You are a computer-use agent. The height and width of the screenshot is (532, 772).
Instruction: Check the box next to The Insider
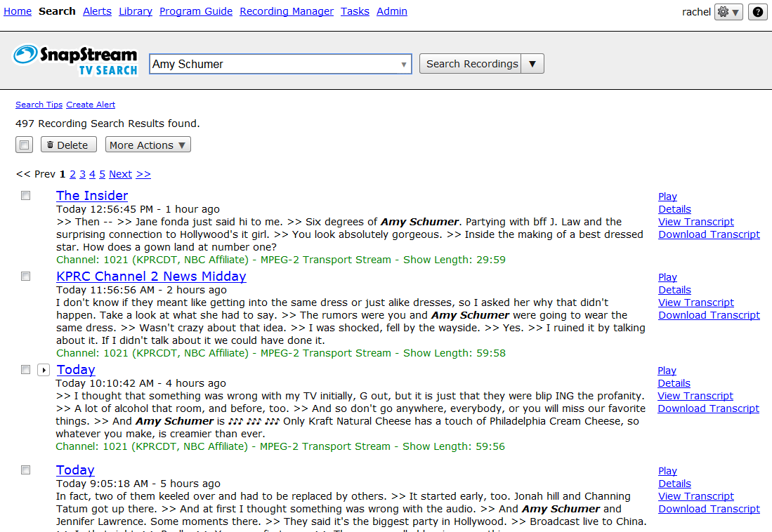pos(26,196)
